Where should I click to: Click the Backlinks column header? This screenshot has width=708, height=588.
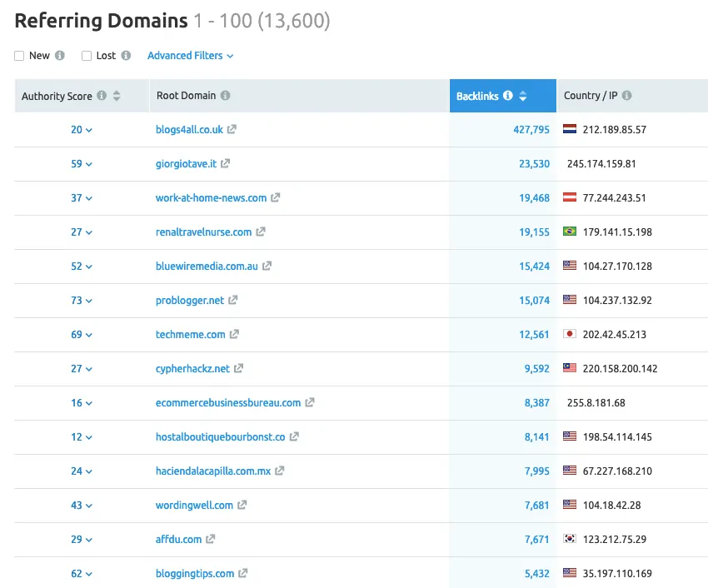point(503,96)
